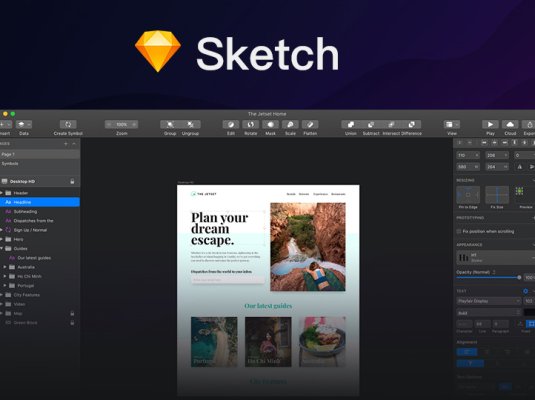Select the Scale tool icon
This screenshot has height=400, width=535.
[x=290, y=124]
